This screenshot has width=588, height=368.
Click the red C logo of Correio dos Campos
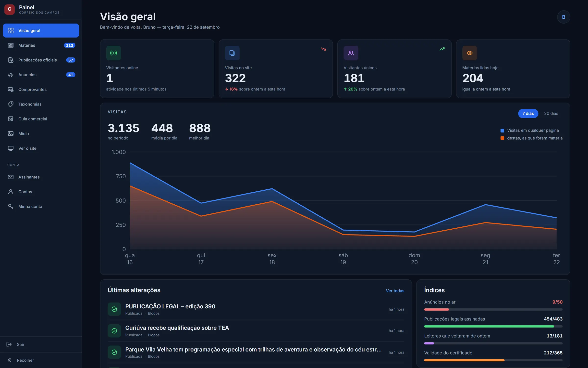[10, 9]
